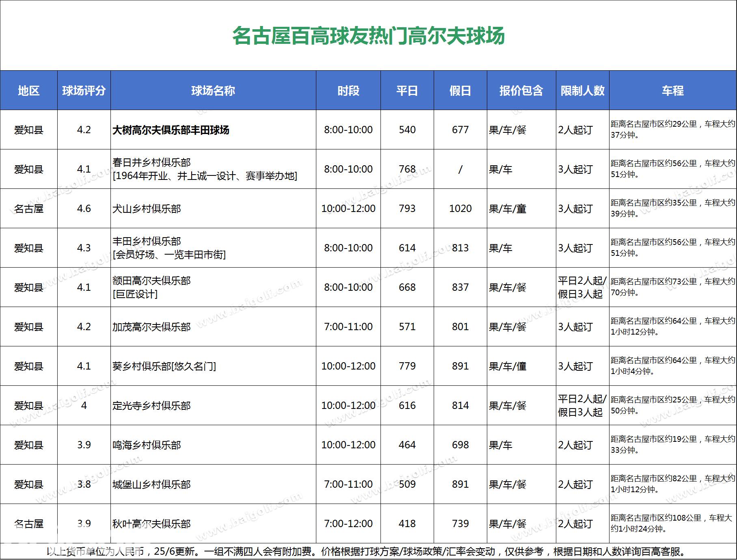The height and width of the screenshot is (560, 737).
Task: Click the 时段 column header
Action: [x=348, y=90]
